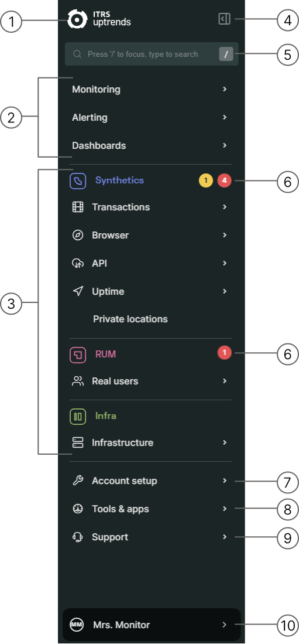Click the Infra heading
Screen dimensions: 299x644
pos(106,415)
